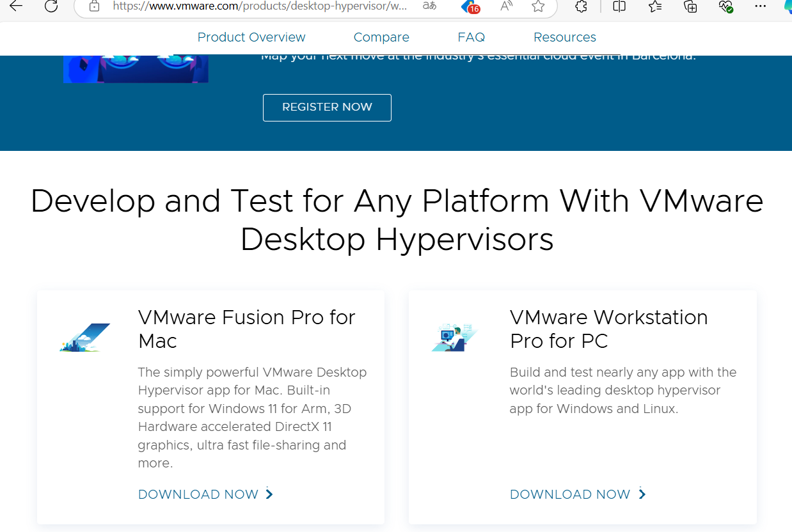Open the translate icon in the address bar
792x532 pixels.
pos(430,6)
